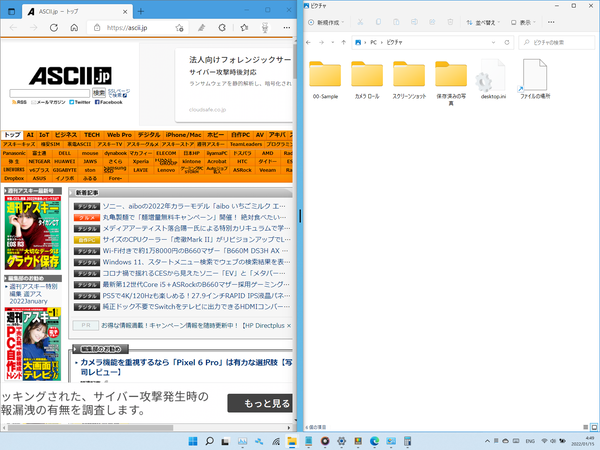Open the Web Pro category tab
The height and width of the screenshot is (450, 600).
[119, 135]
